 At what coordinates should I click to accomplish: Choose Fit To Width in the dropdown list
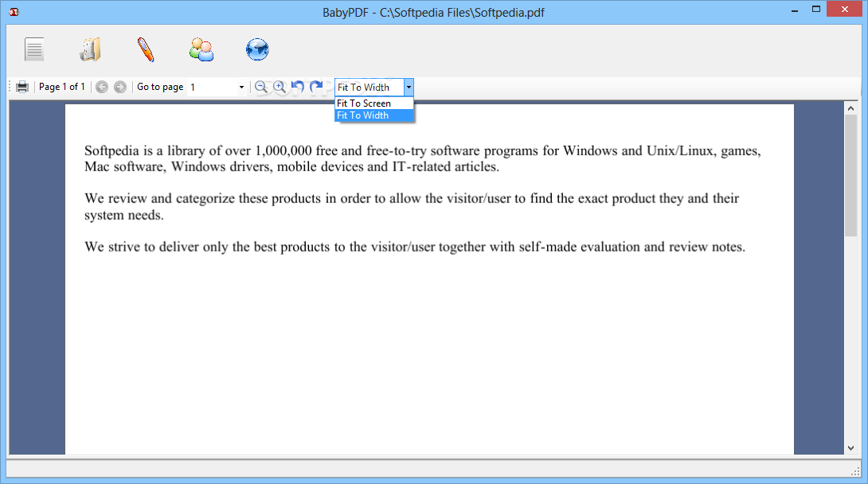point(374,115)
